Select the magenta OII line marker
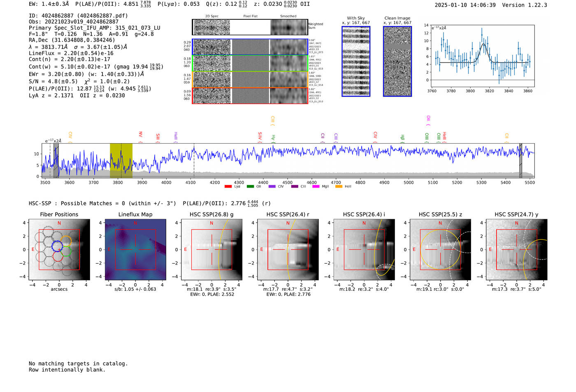Screen dimensions: 576x392 point(428,121)
